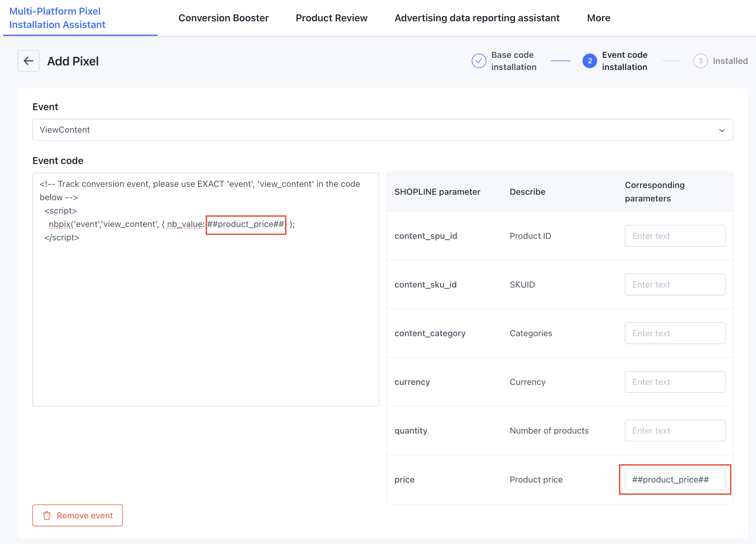Click the step 3 Installed circle icon

click(x=700, y=61)
